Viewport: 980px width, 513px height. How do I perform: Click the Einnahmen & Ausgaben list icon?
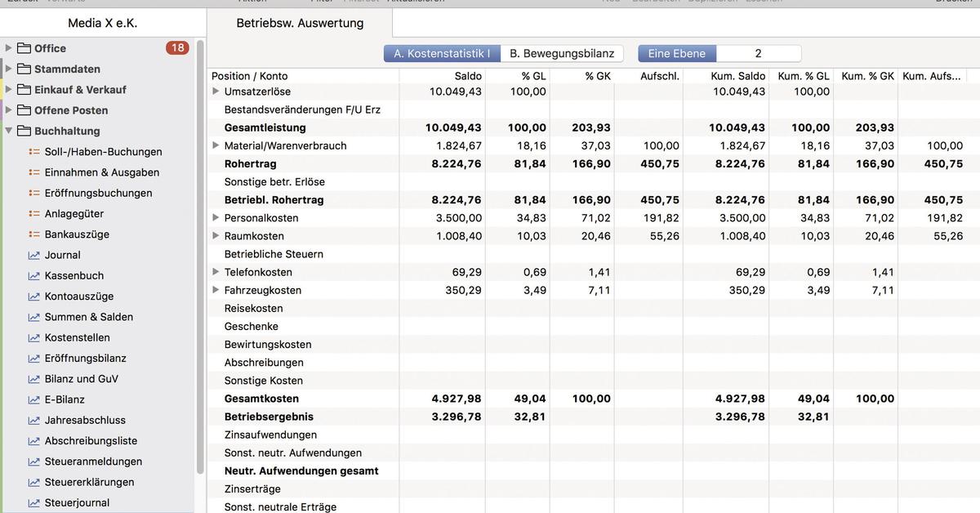coord(34,172)
